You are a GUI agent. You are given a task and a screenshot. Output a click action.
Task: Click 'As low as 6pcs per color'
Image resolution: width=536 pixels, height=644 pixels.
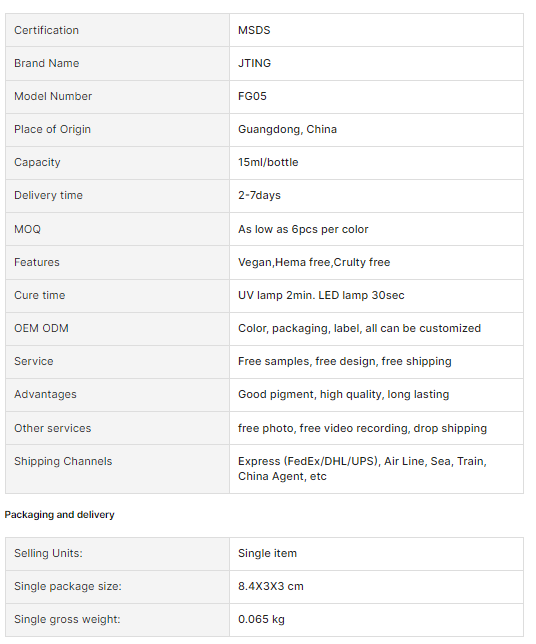(x=303, y=229)
